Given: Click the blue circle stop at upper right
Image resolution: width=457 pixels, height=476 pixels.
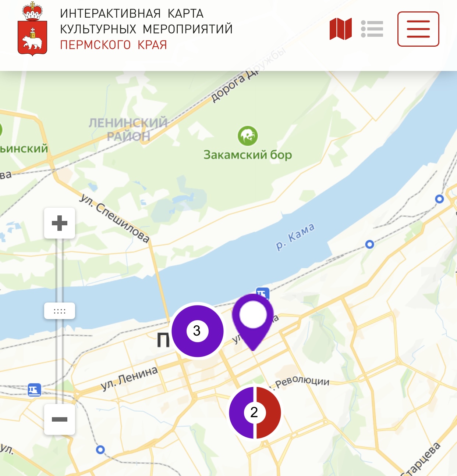Looking at the screenshot, I should point(439,199).
